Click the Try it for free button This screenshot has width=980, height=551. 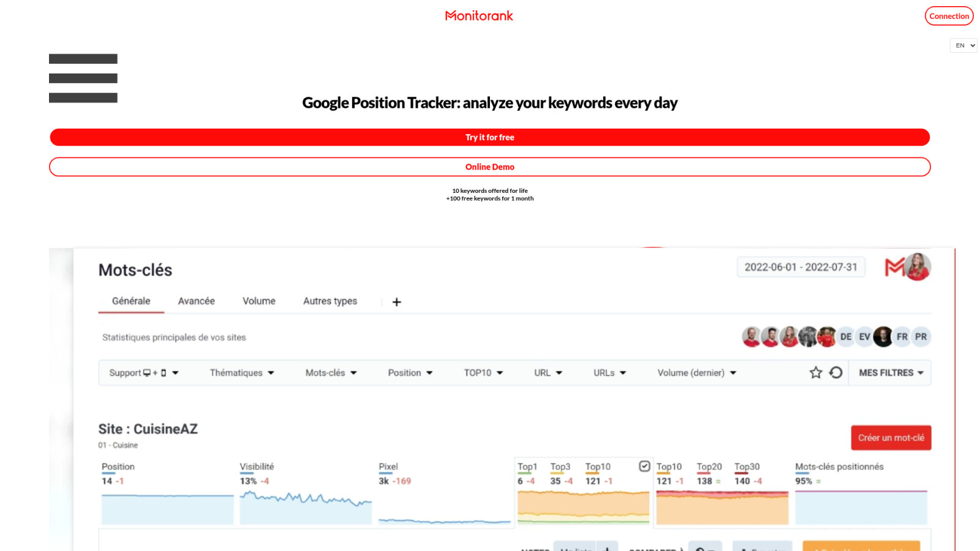click(490, 137)
